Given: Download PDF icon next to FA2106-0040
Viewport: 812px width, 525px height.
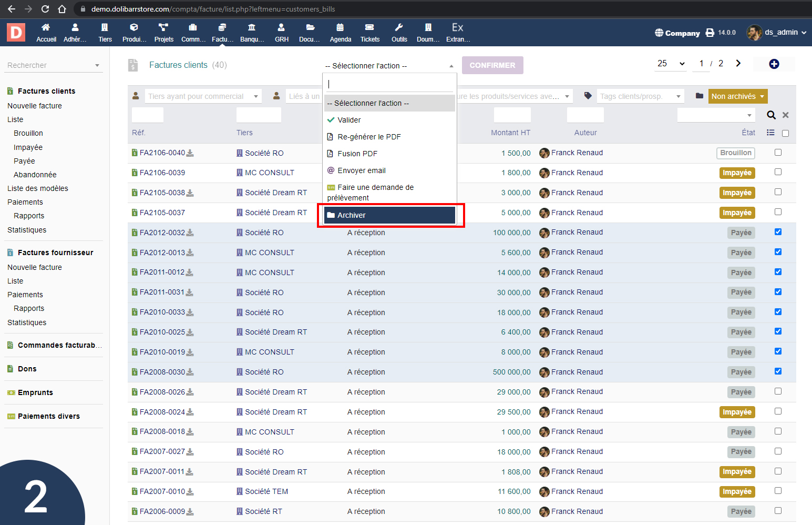Looking at the screenshot, I should [x=190, y=153].
